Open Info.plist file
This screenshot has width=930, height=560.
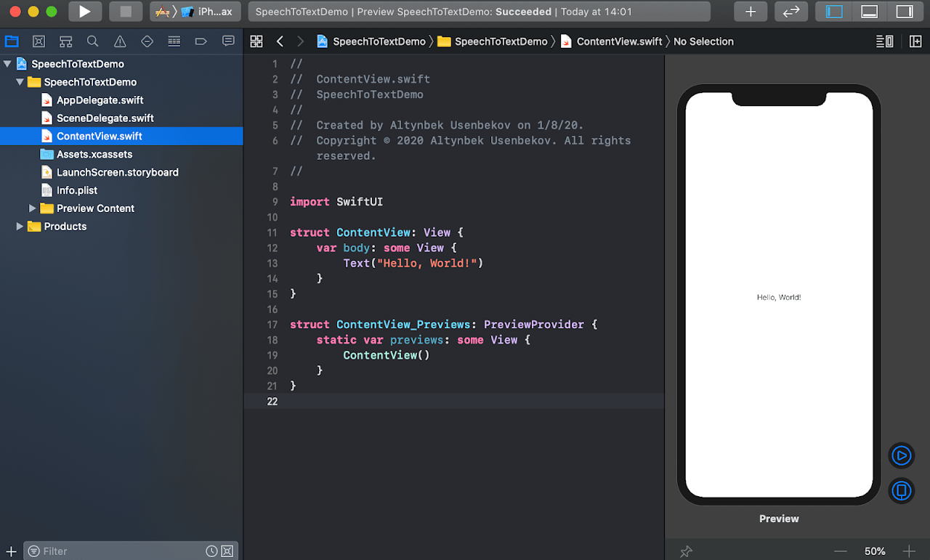[77, 190]
